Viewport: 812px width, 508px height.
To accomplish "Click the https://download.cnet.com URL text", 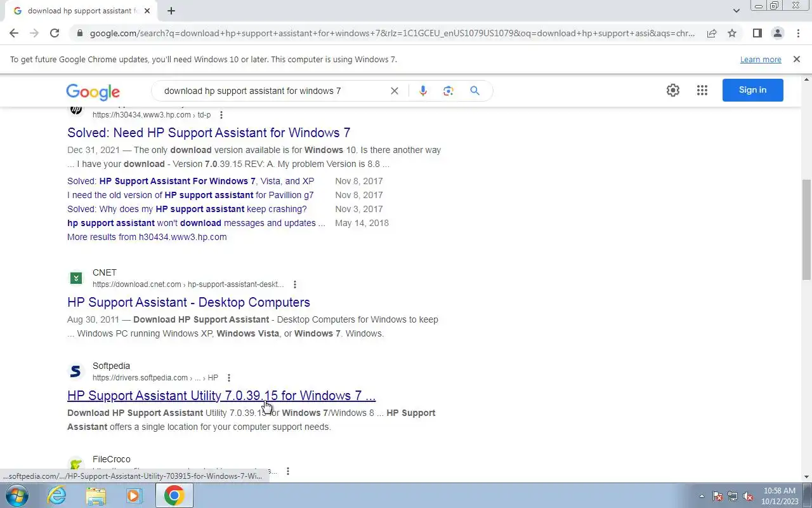I will (x=188, y=284).
